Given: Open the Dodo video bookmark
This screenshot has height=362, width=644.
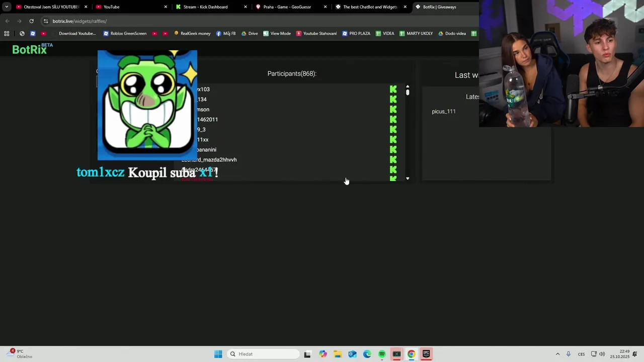Looking at the screenshot, I should pyautogui.click(x=452, y=34).
